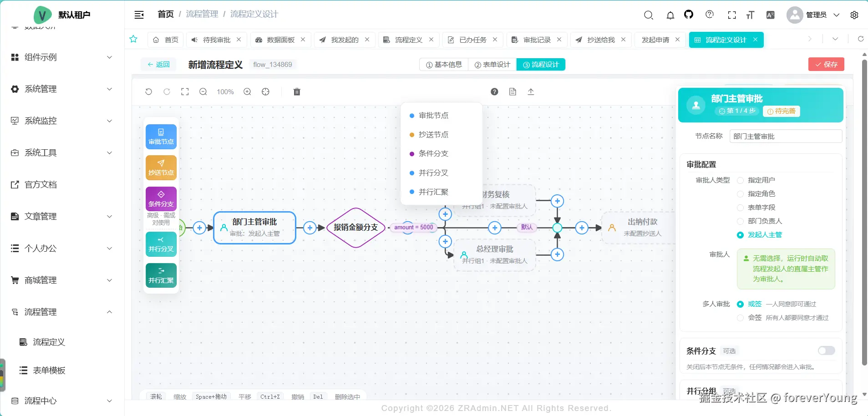Image resolution: width=868 pixels, height=416 pixels.
Task: Select the 部门负责人 radio option
Action: (x=740, y=221)
